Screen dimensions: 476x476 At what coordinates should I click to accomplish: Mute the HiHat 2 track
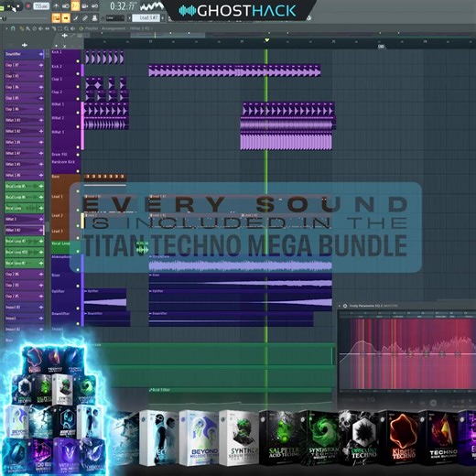(78, 126)
